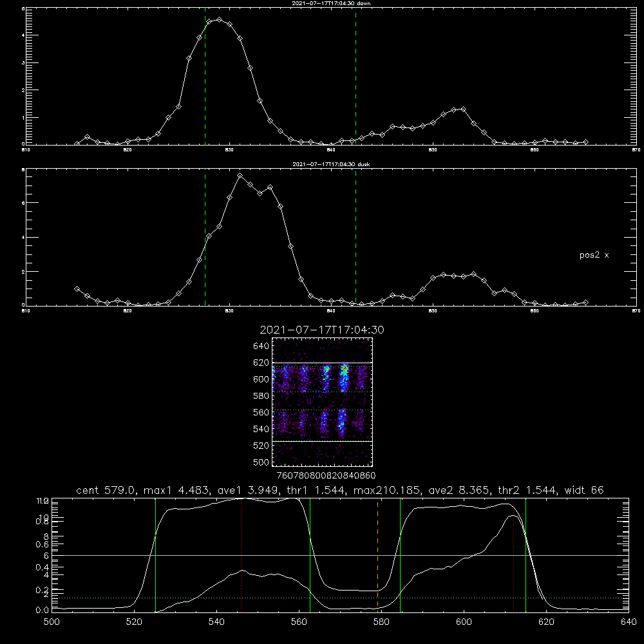Click the right green dashed line in the dusk plot
Image resolution: width=644 pixels, height=644 pixels.
pyautogui.click(x=355, y=237)
